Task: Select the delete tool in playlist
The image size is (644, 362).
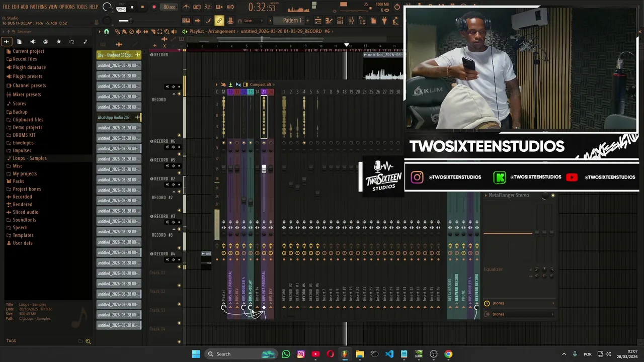Action: (x=131, y=32)
